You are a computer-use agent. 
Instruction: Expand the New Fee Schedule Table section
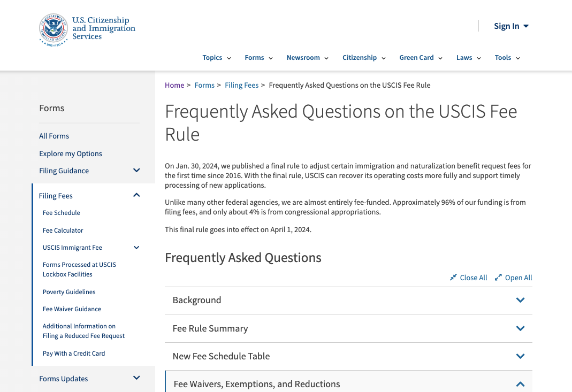point(348,356)
